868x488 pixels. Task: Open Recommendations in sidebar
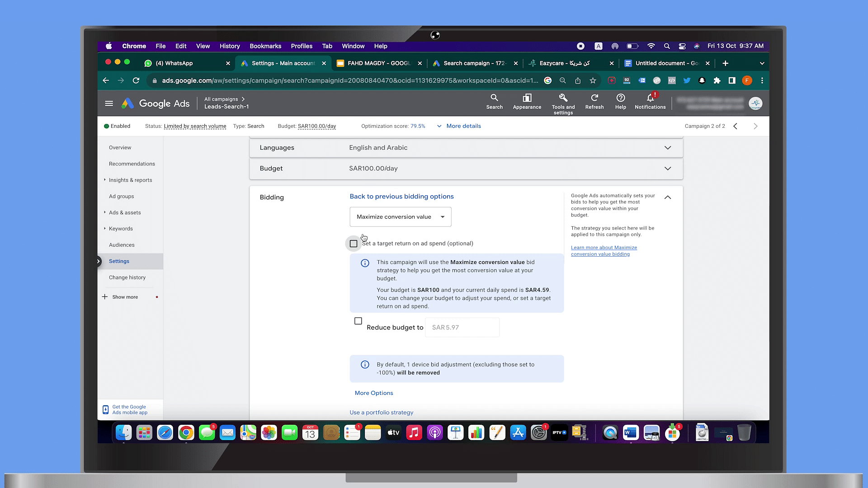click(x=132, y=164)
